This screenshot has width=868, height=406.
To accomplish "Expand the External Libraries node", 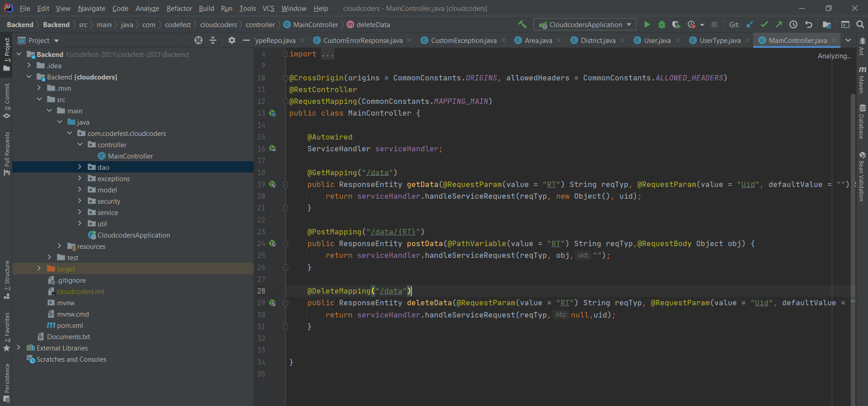I will 19,348.
